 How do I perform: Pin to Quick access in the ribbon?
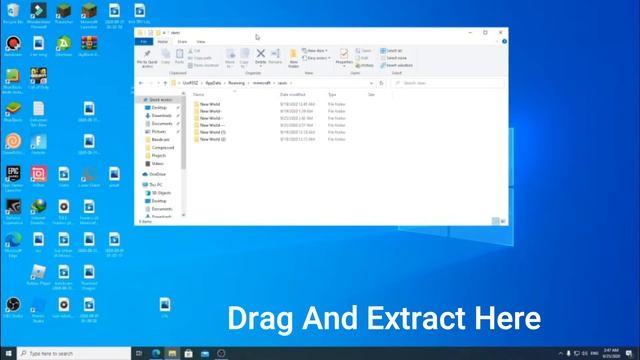[x=147, y=59]
